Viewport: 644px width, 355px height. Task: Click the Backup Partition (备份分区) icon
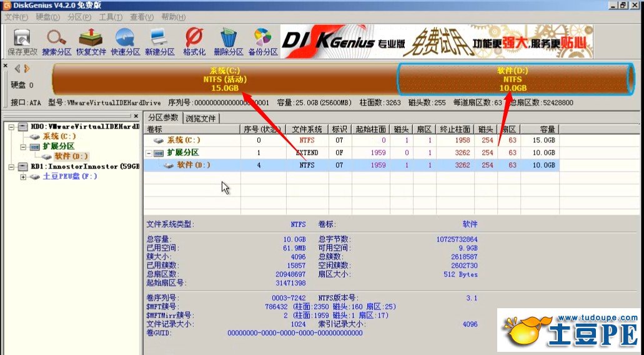point(263,42)
